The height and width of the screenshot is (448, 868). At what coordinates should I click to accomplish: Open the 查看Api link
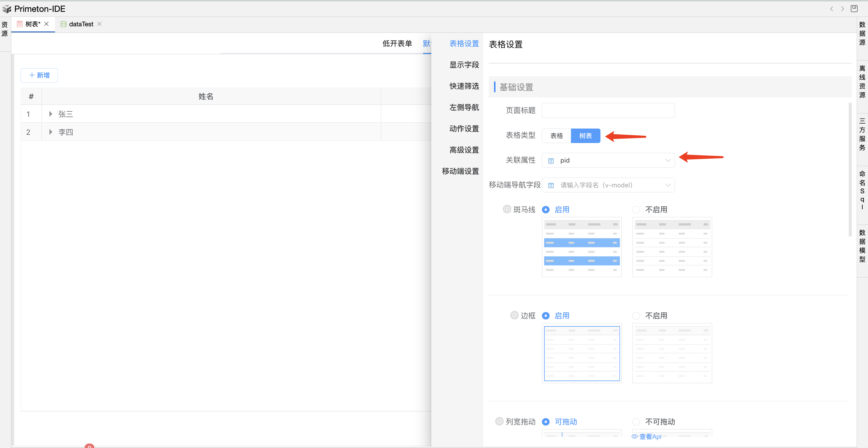tap(646, 436)
